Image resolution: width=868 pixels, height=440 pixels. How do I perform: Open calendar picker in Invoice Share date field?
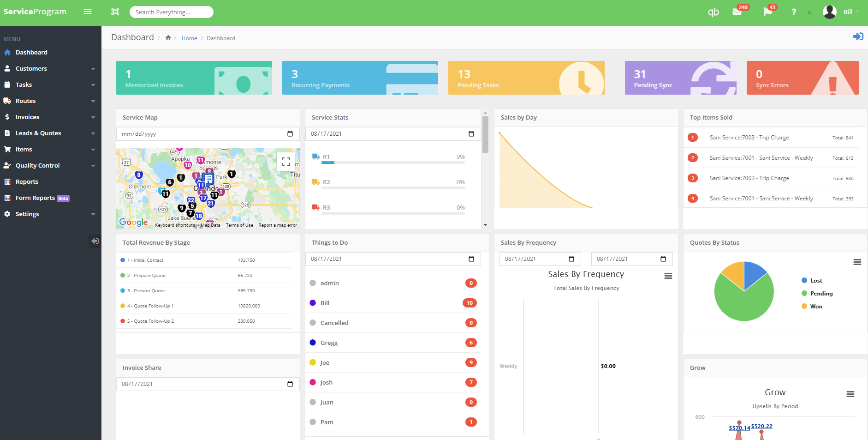point(290,384)
